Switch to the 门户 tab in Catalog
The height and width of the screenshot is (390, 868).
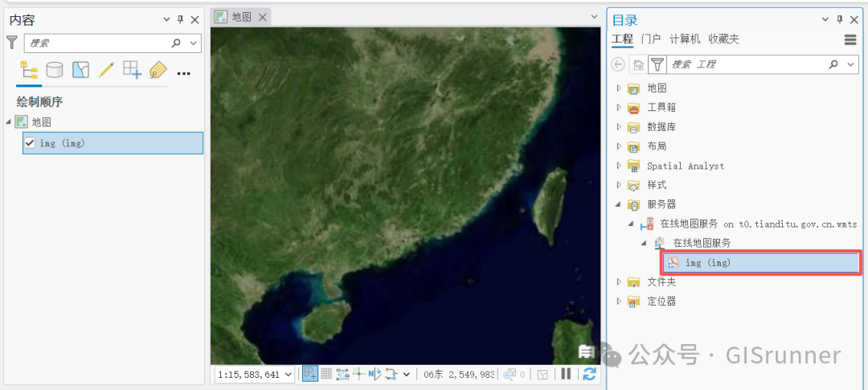click(x=651, y=39)
